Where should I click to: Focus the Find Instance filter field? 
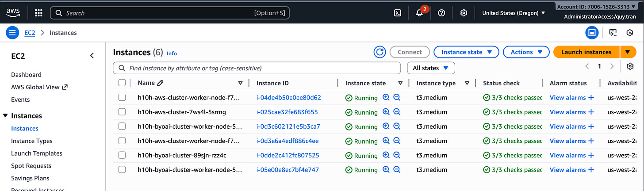257,68
